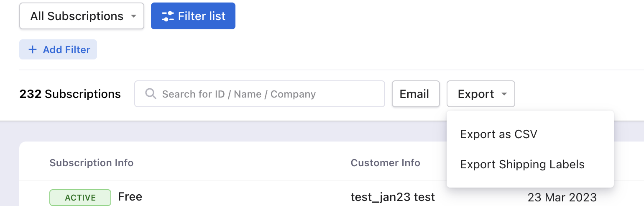Click the caret arrow on Export button
Screen dimensions: 644x206
point(504,94)
